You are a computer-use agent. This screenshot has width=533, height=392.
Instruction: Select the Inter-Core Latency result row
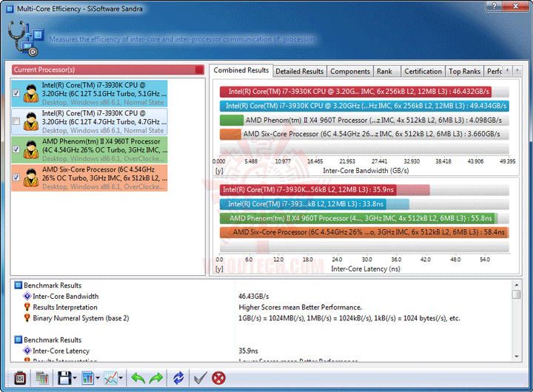(x=262, y=351)
